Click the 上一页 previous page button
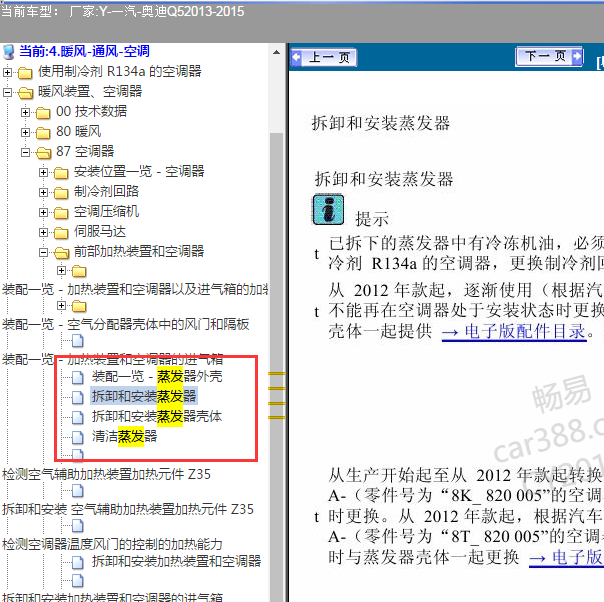Screen dimensions: 604x602 pyautogui.click(x=324, y=57)
